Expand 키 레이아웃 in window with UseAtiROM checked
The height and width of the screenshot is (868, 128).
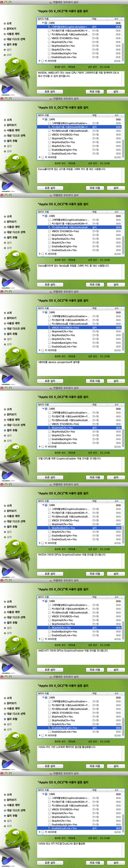(40, 157)
